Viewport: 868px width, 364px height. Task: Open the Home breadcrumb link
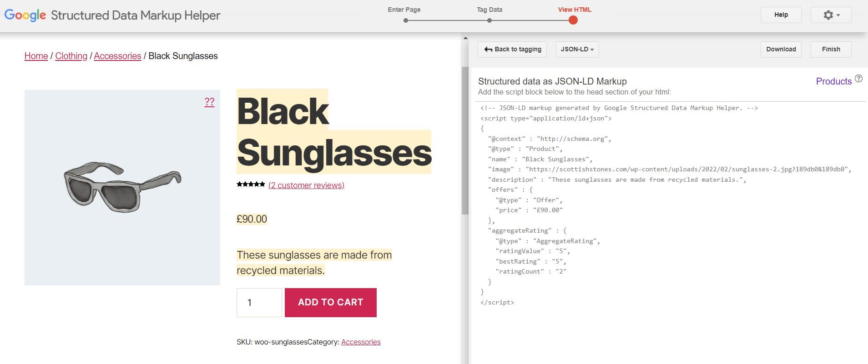(x=36, y=56)
